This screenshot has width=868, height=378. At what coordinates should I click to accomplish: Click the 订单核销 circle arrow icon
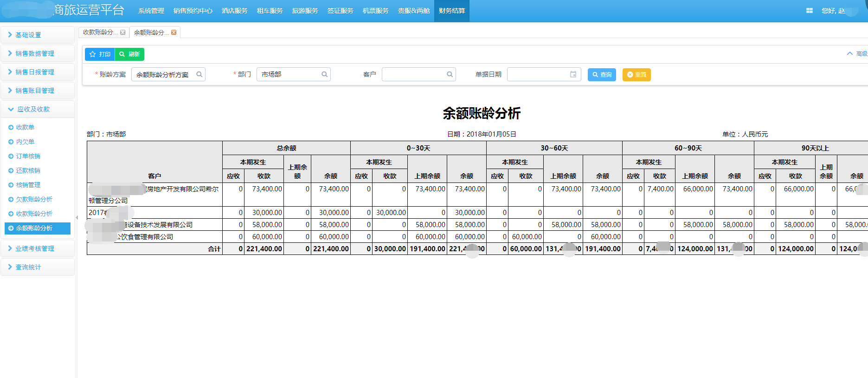pyautogui.click(x=11, y=156)
